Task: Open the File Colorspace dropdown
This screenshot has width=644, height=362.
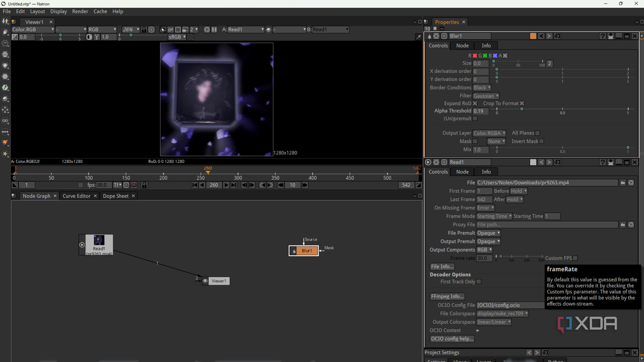Action: 502,314
